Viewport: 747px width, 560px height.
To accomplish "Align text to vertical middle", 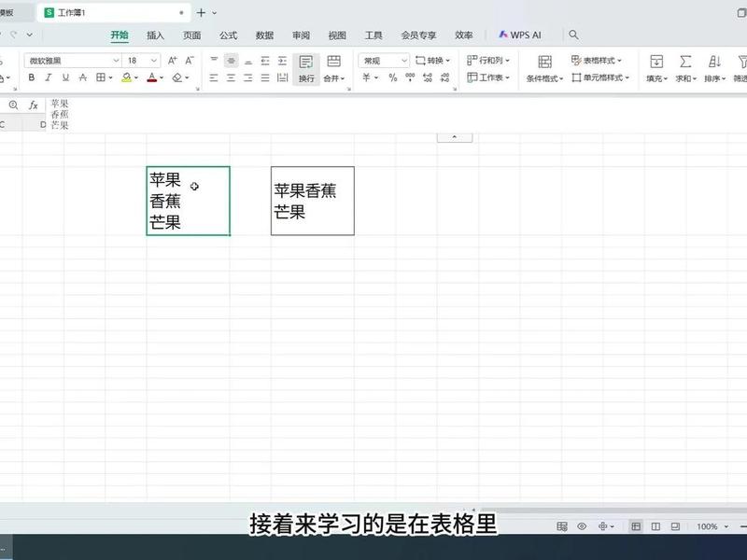I will point(231,61).
